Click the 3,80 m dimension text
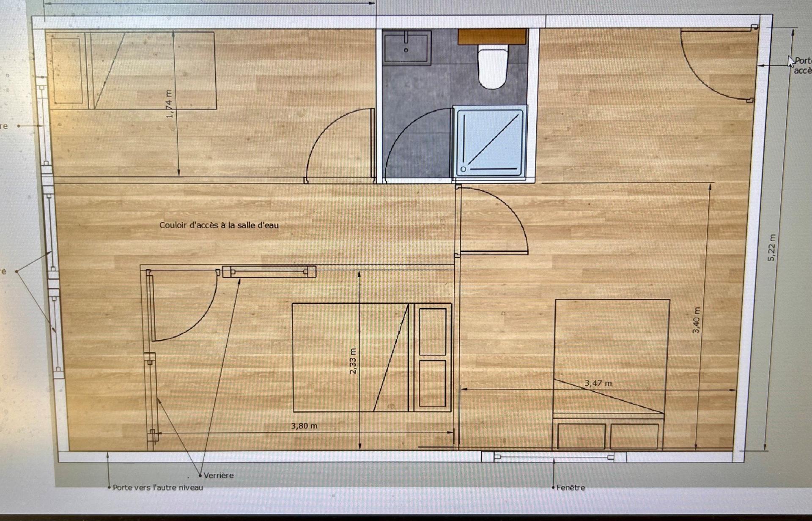 (x=304, y=426)
